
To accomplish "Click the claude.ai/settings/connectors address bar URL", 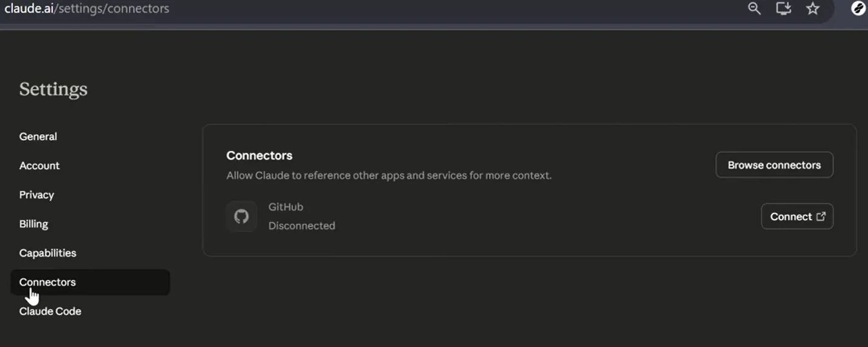I will pos(87,8).
